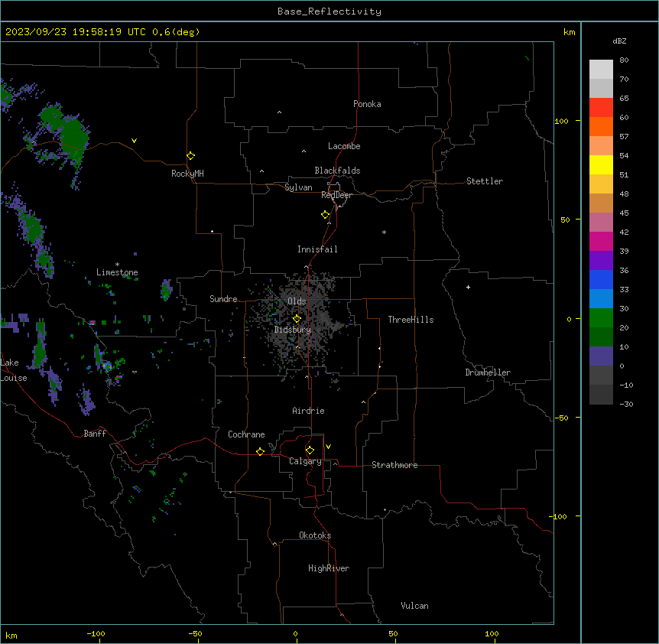Click the Lake Louise label

(x=14, y=370)
